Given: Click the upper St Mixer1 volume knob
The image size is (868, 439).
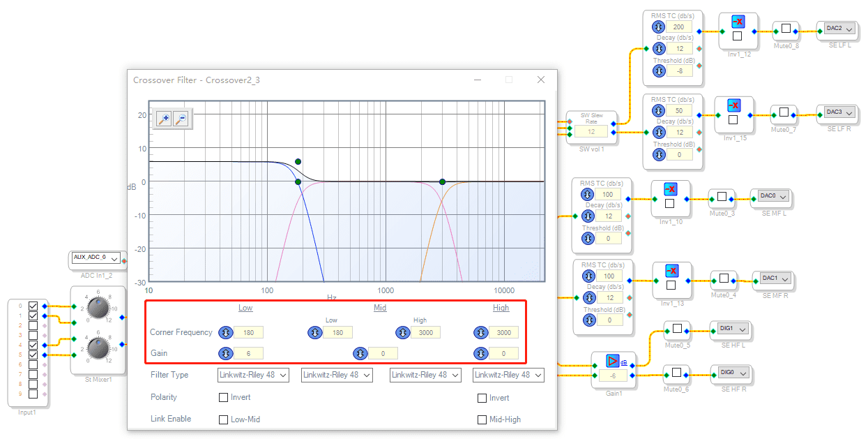Looking at the screenshot, I should point(98,308).
